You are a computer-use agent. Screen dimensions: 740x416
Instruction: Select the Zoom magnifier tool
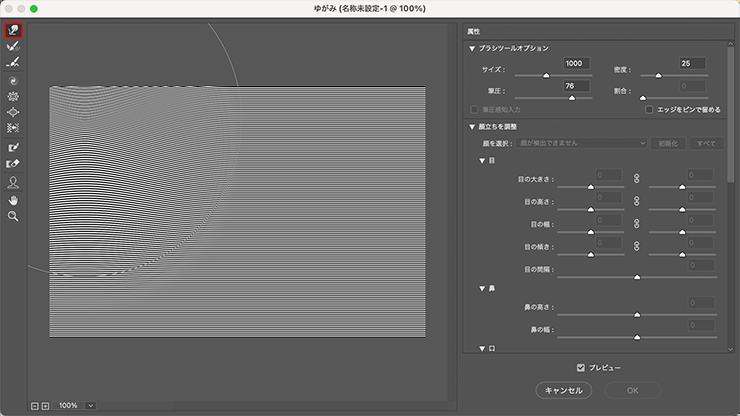[x=14, y=215]
